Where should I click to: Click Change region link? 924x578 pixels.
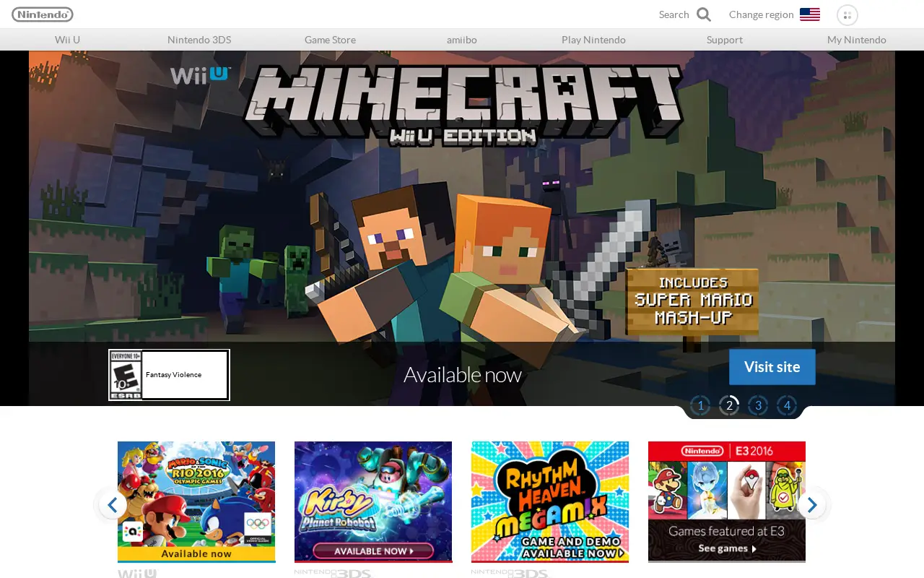[x=761, y=14]
